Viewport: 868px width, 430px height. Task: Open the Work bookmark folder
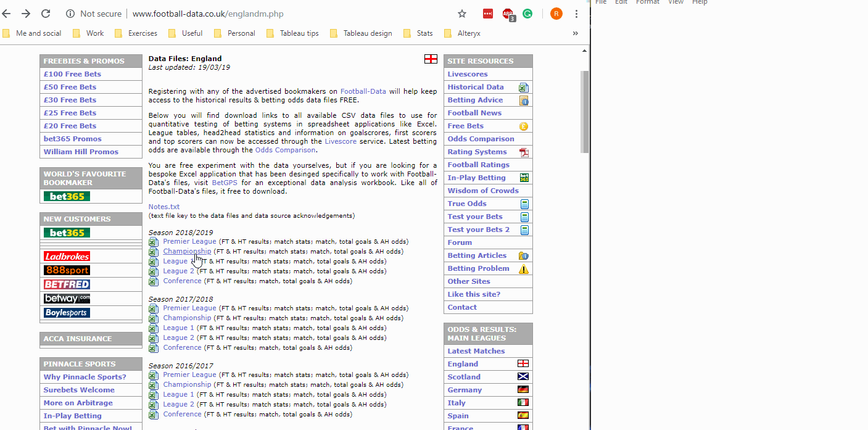tap(88, 33)
